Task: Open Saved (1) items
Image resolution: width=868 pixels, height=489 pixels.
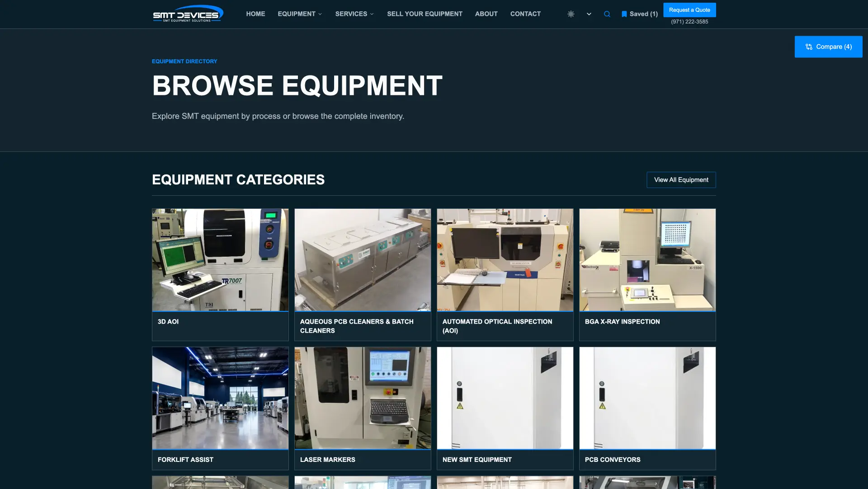Action: pyautogui.click(x=640, y=14)
